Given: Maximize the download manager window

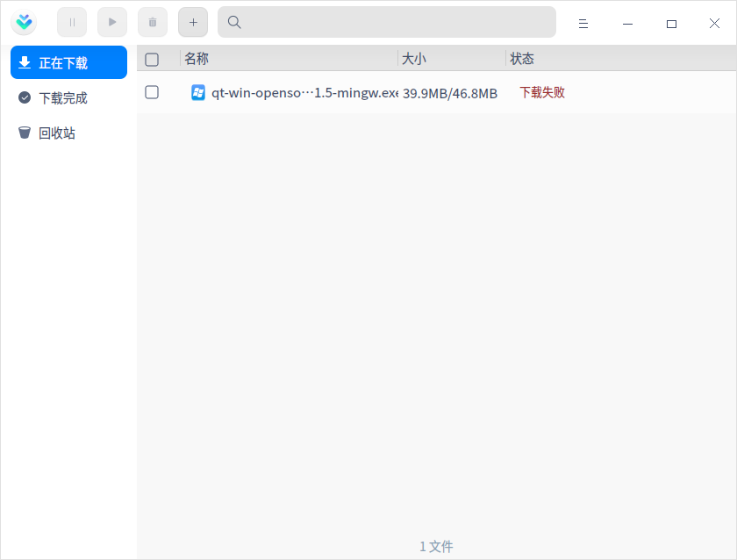Looking at the screenshot, I should (x=672, y=24).
